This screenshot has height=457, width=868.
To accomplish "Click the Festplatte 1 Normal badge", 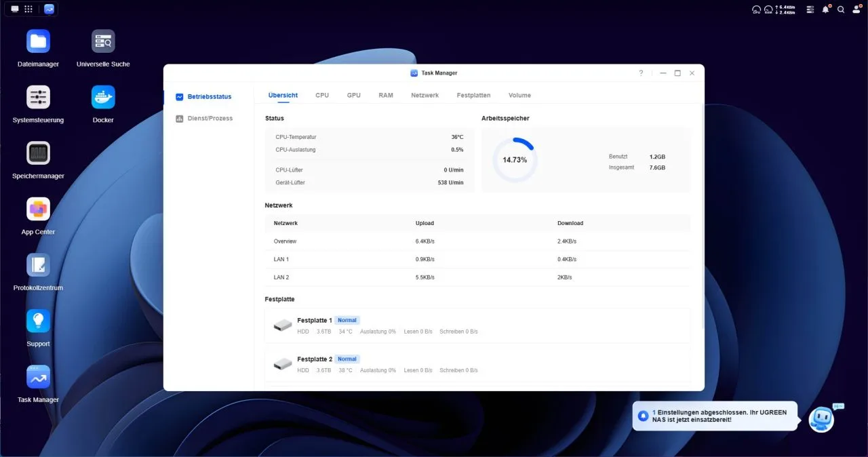I will tap(347, 320).
